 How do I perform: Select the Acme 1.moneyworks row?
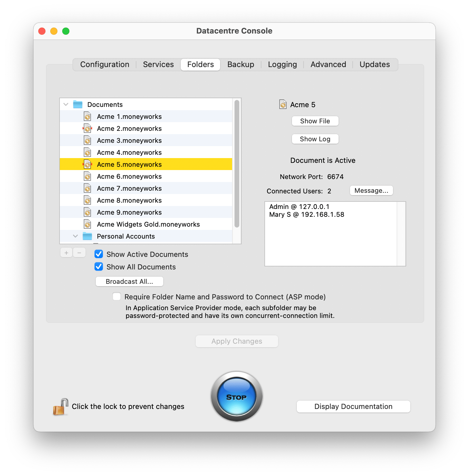pos(146,116)
